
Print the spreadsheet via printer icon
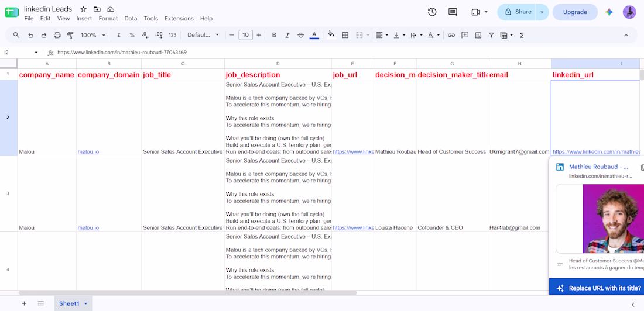57,35
